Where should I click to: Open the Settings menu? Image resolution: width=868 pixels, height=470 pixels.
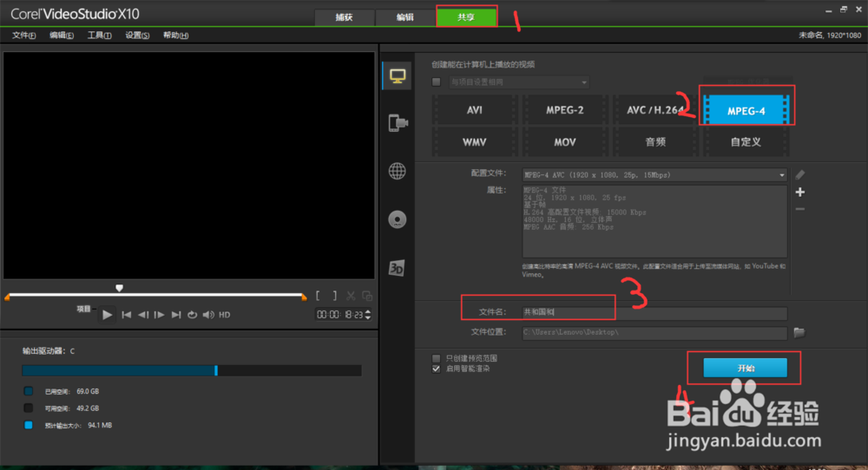click(x=137, y=36)
